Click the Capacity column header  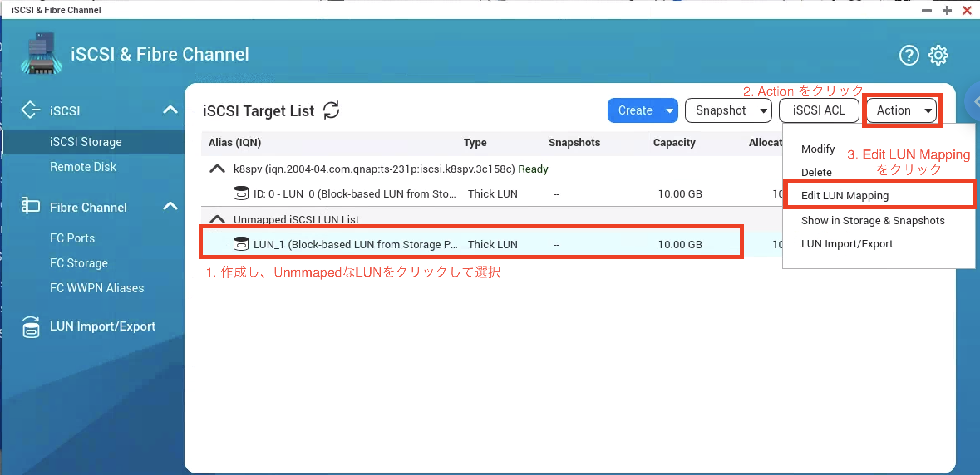(x=674, y=142)
